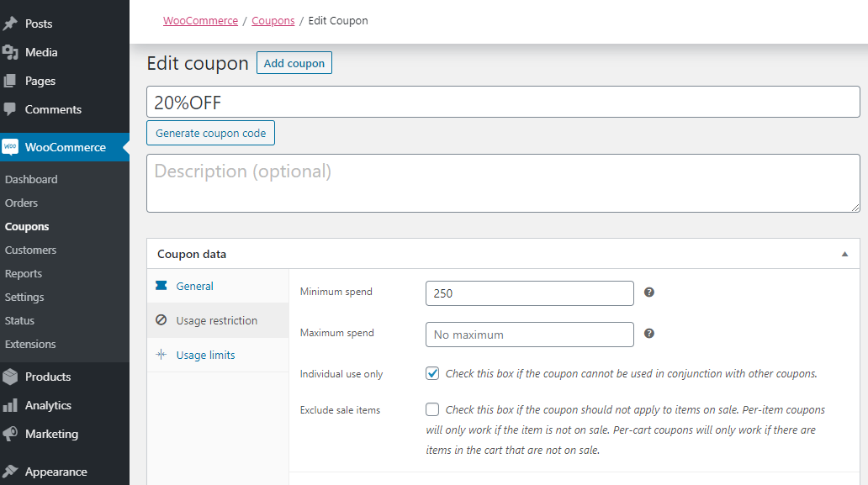Open the Customers submenu
Screen dimensions: 868x485
coord(30,250)
